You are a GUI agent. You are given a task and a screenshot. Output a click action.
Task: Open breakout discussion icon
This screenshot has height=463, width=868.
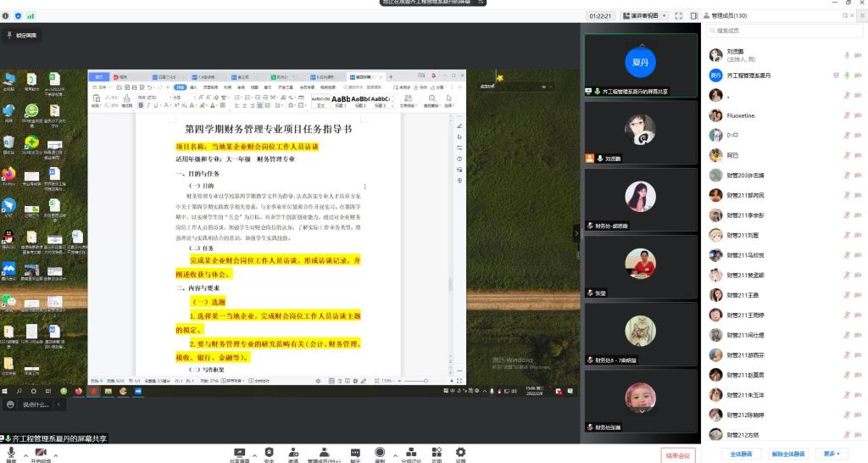point(411,454)
